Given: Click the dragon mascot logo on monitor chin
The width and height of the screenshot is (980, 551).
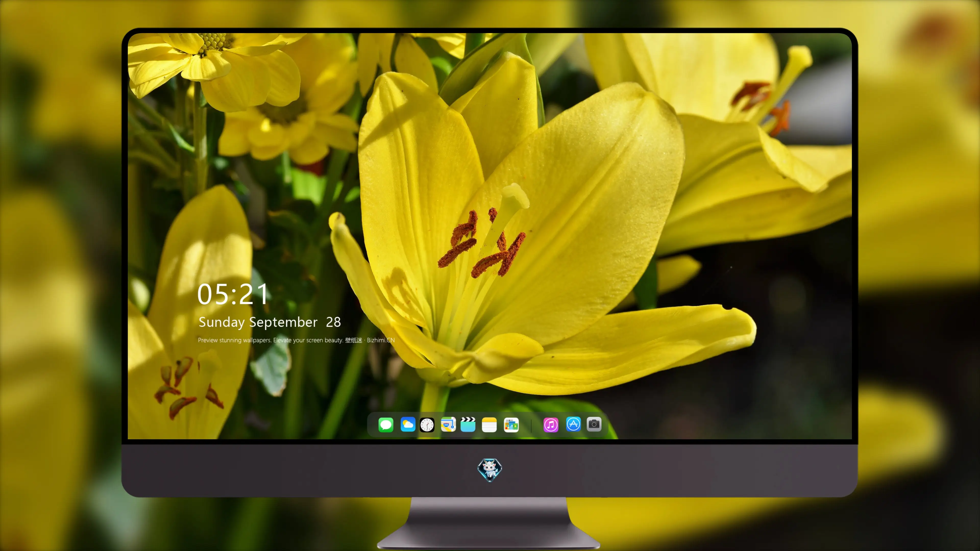Looking at the screenshot, I should [x=490, y=470].
